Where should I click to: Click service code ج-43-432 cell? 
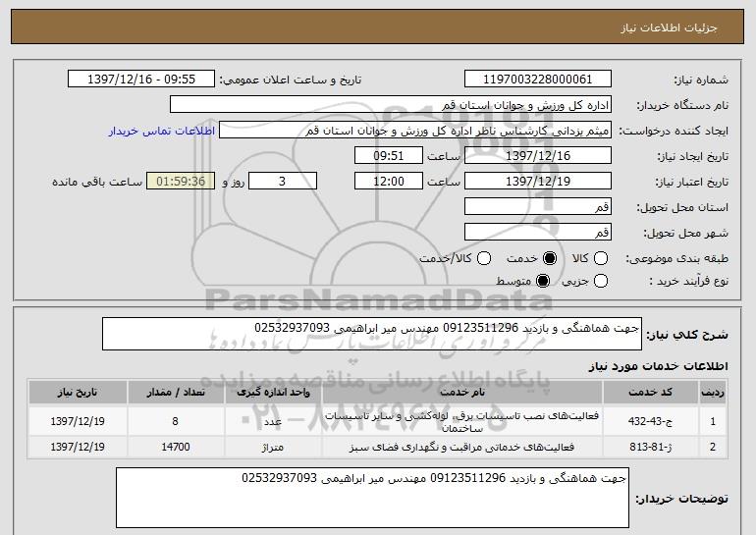(650, 421)
